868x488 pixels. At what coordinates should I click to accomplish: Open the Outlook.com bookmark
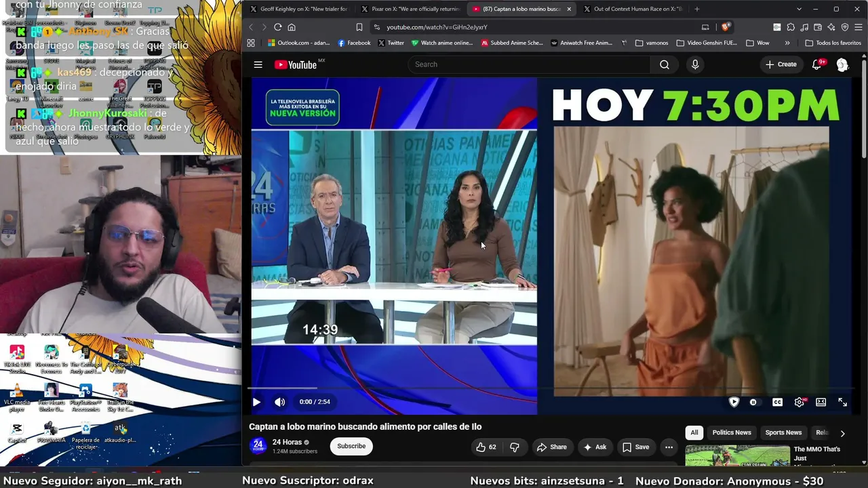298,43
